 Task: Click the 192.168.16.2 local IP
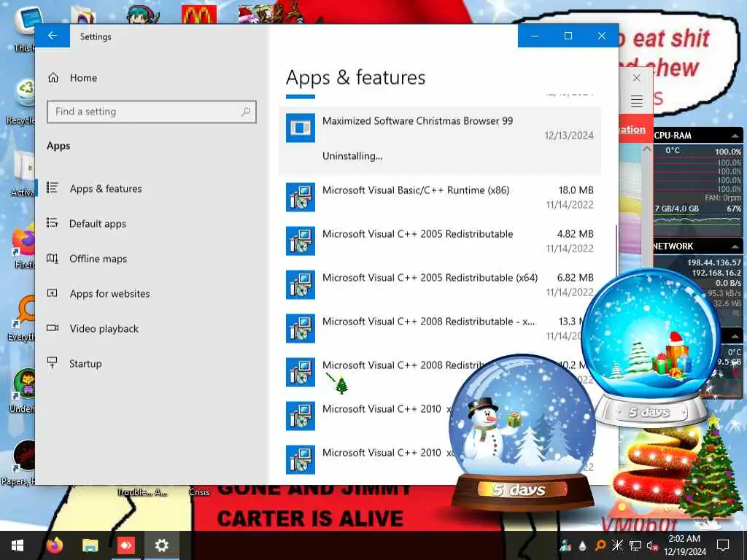716,273
